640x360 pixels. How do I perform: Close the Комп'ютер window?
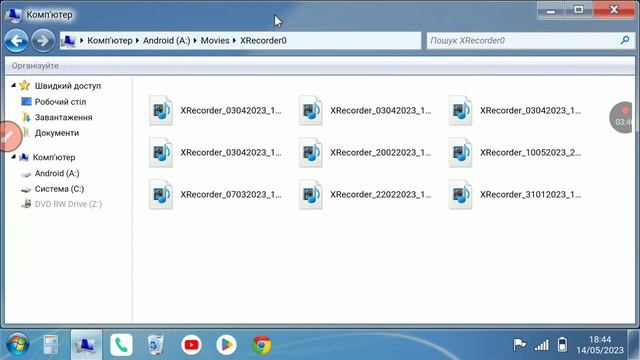pos(614,9)
